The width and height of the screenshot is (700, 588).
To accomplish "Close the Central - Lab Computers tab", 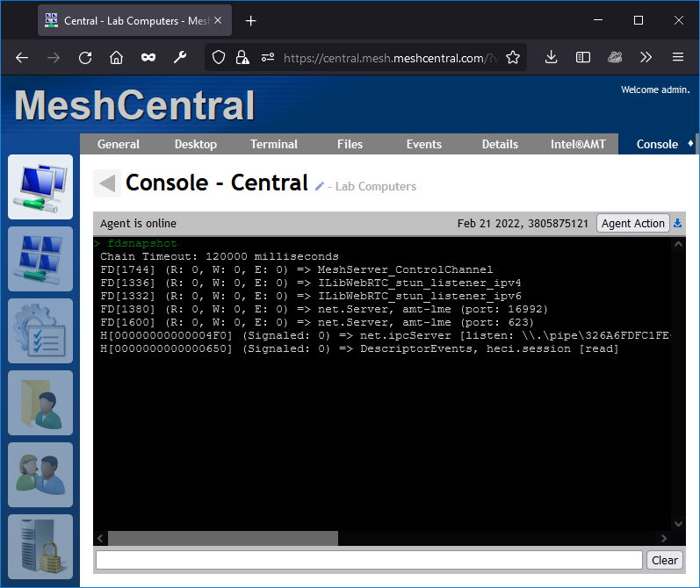I will coord(218,20).
